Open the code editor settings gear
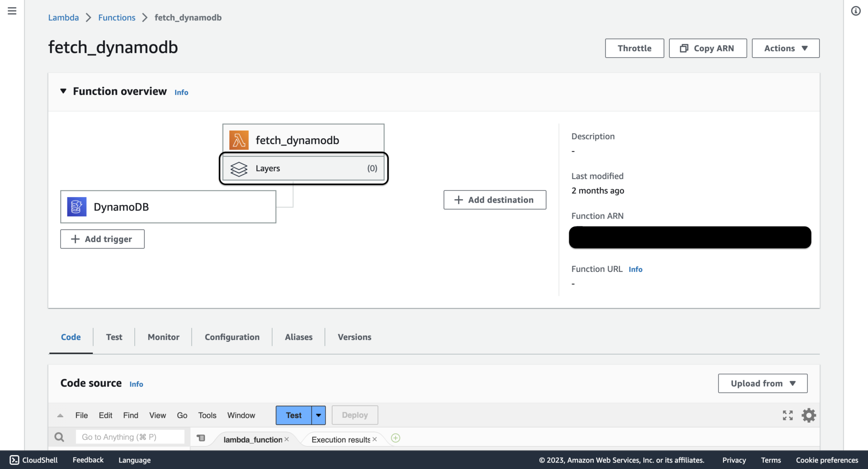868x469 pixels. (808, 415)
